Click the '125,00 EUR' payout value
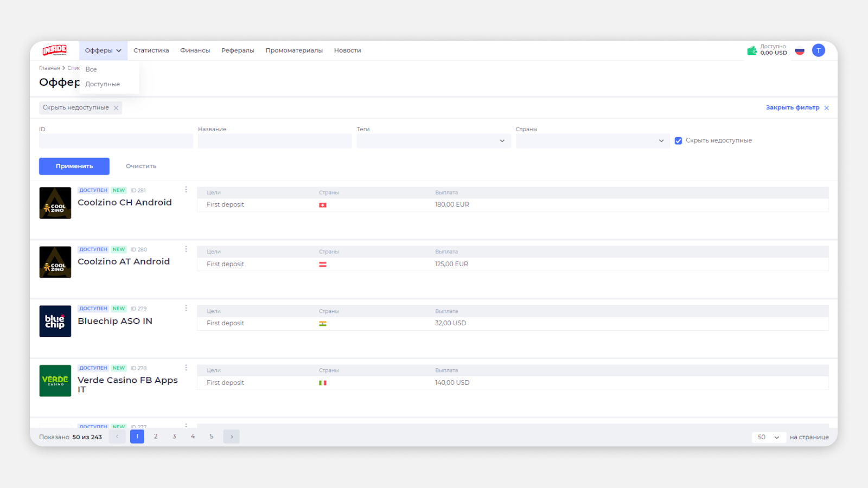 coord(451,264)
